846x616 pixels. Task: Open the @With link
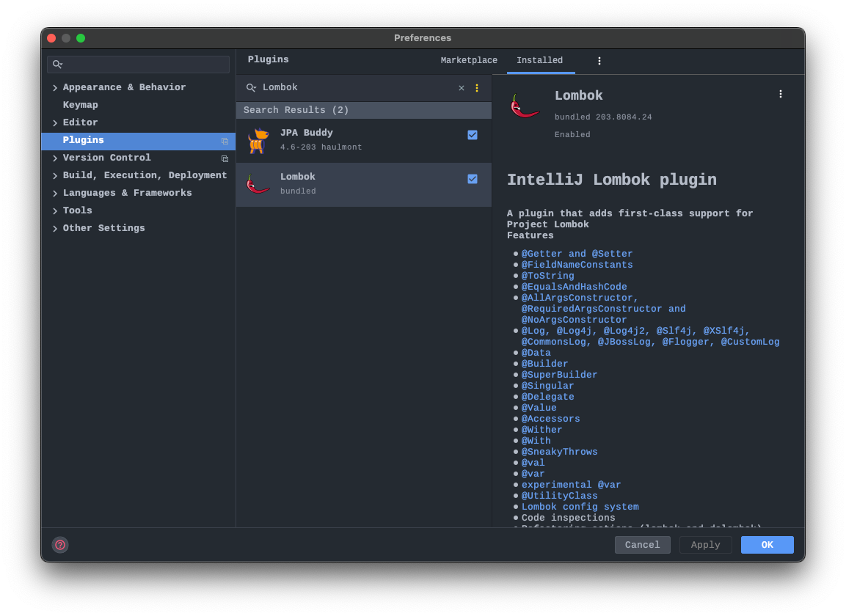coord(536,441)
